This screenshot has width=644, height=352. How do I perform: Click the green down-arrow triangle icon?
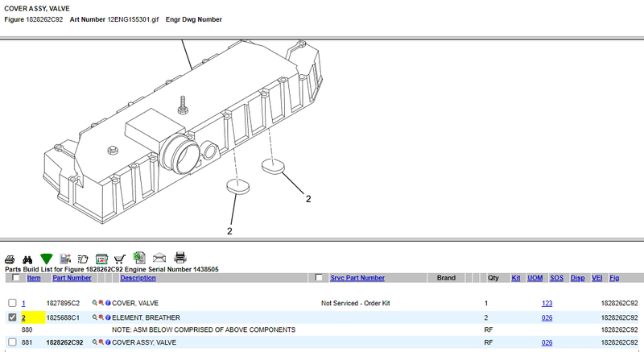[47, 259]
